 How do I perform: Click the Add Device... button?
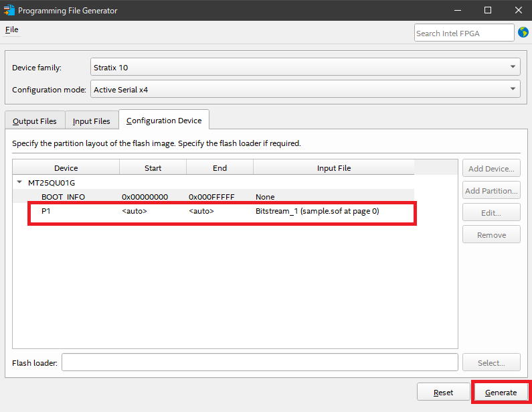(x=491, y=168)
